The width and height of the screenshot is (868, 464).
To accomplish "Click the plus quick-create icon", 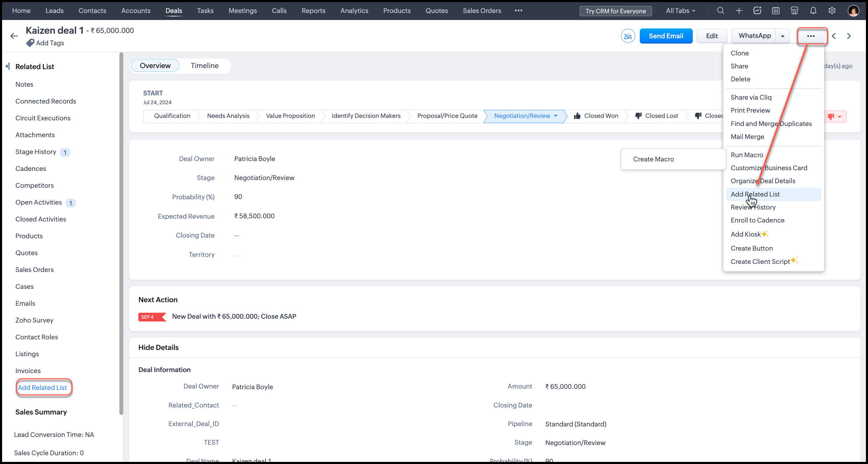I will (739, 11).
